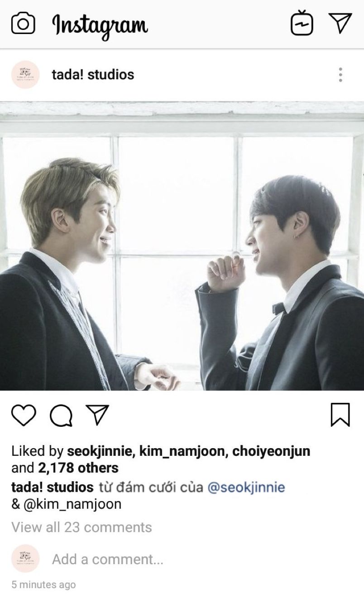Share post via paper plane below photo
Viewport: 364px width, 604px height.
97,414
